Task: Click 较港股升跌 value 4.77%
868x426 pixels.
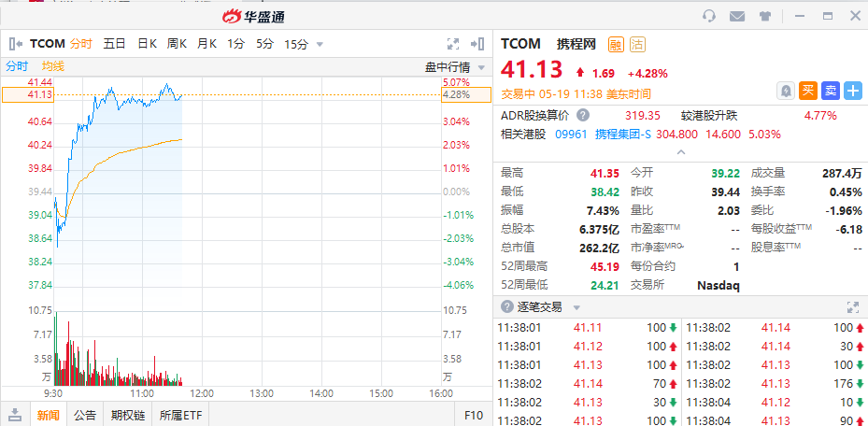Action: coord(819,116)
